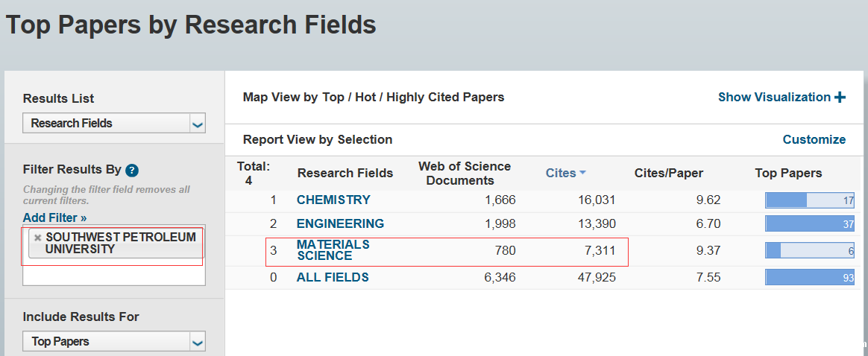This screenshot has height=356, width=868.
Task: Click the Materials Science top papers bar
Action: coord(809,251)
